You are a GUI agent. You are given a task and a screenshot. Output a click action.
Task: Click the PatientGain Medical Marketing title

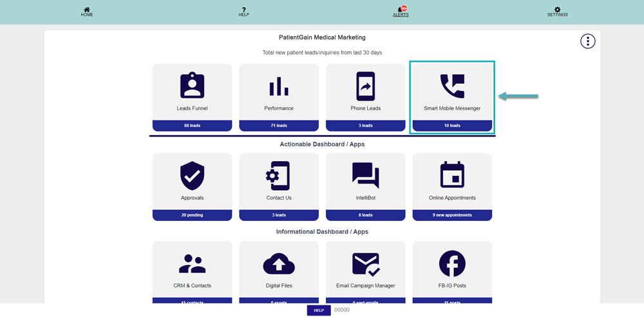click(x=322, y=37)
